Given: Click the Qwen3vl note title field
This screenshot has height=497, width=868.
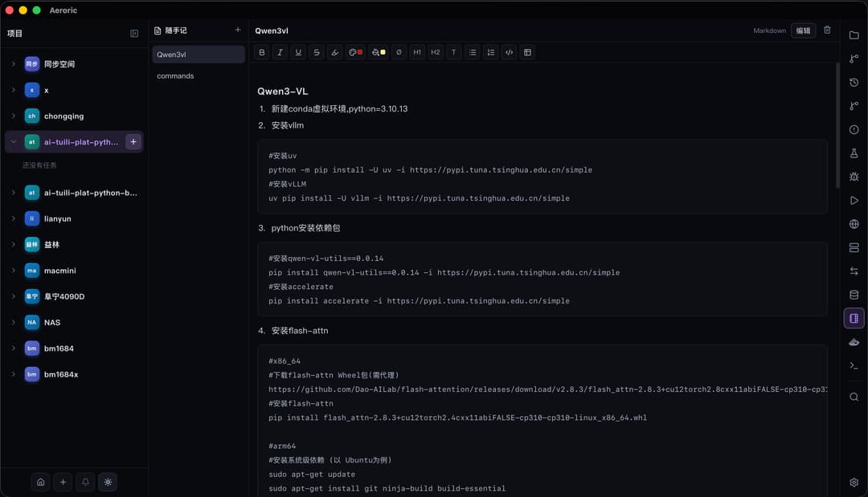Looking at the screenshot, I should 272,31.
